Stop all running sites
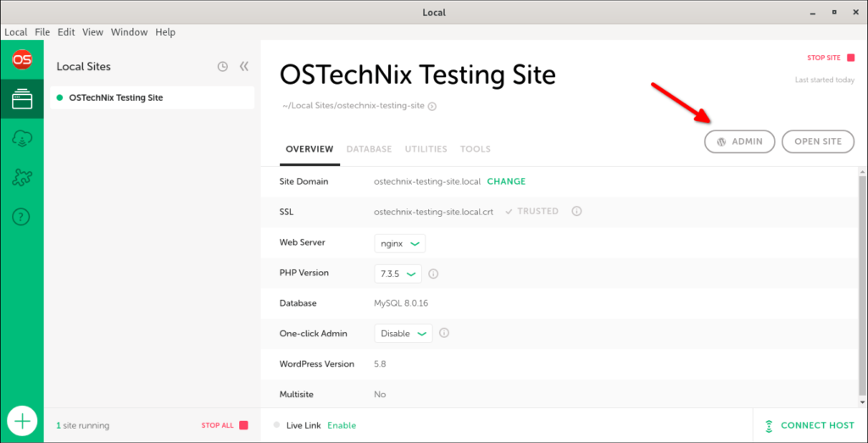This screenshot has width=868, height=443. click(225, 425)
